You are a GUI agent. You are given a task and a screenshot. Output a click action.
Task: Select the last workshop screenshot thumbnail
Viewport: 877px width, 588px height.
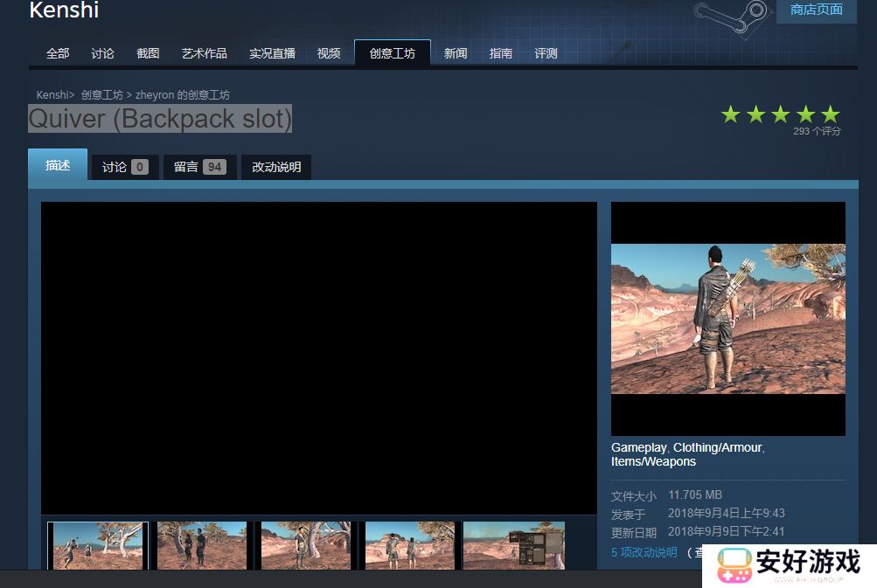(512, 546)
